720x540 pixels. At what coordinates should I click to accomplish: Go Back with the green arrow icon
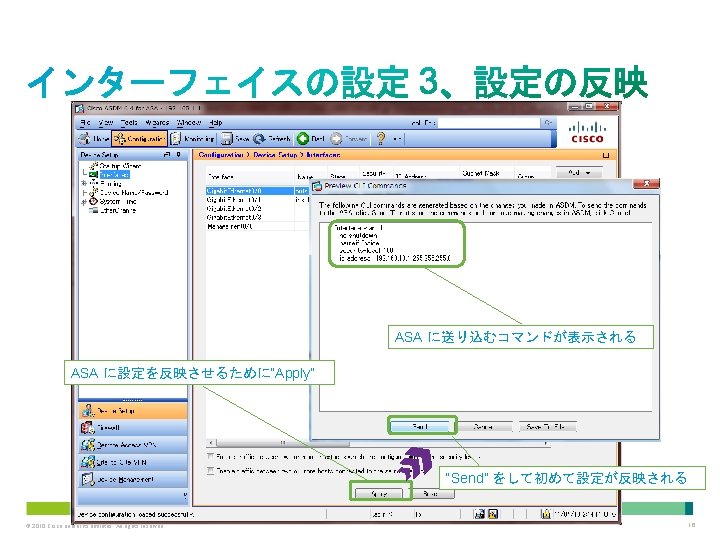(303, 138)
